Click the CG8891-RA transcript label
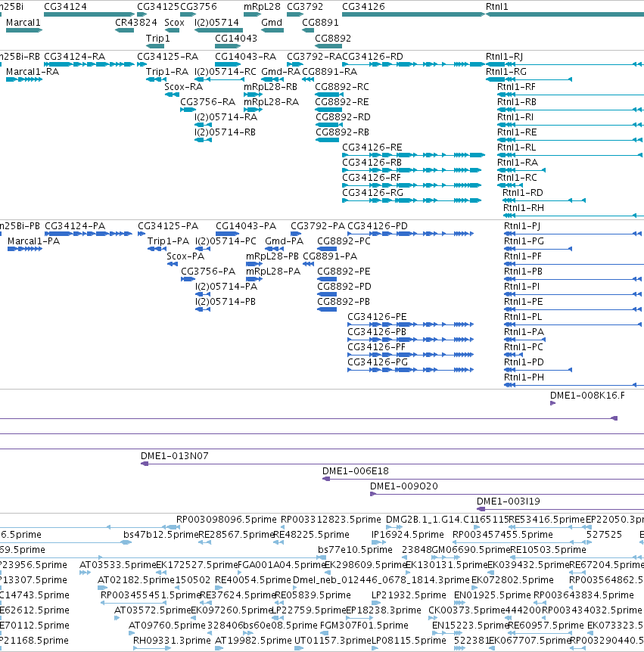 click(x=329, y=72)
